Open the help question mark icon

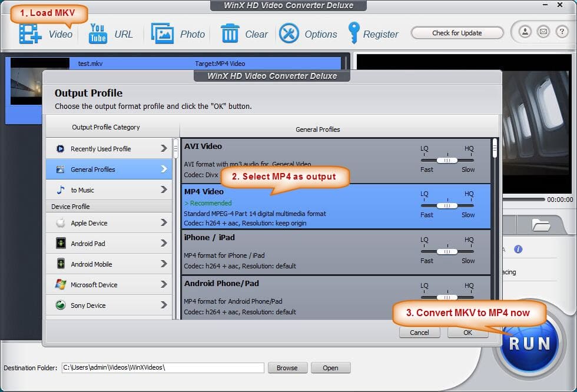tap(562, 32)
